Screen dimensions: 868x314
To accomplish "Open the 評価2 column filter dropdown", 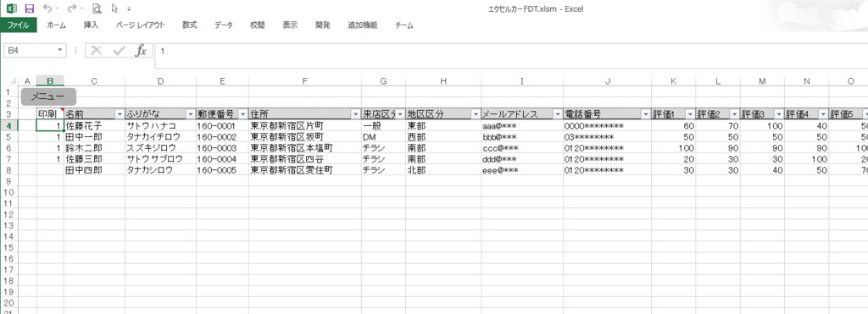I will pos(734,114).
